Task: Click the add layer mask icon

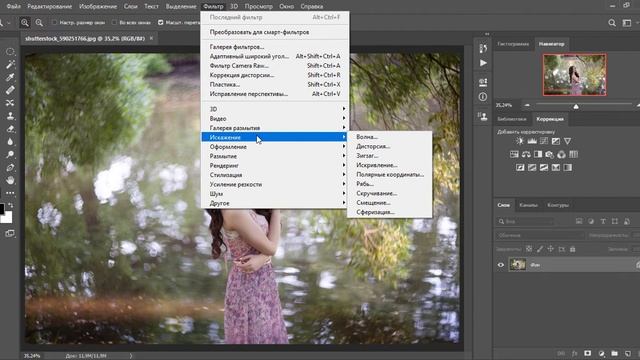Action: [x=587, y=353]
